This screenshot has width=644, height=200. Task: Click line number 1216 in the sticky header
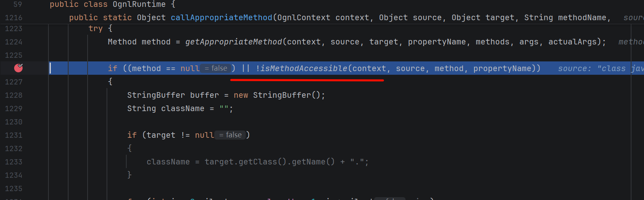pos(14,17)
